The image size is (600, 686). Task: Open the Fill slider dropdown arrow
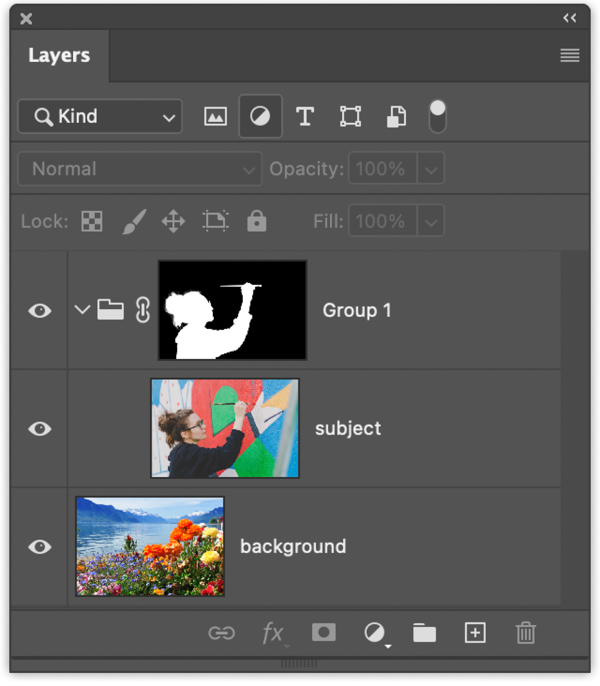coord(431,221)
